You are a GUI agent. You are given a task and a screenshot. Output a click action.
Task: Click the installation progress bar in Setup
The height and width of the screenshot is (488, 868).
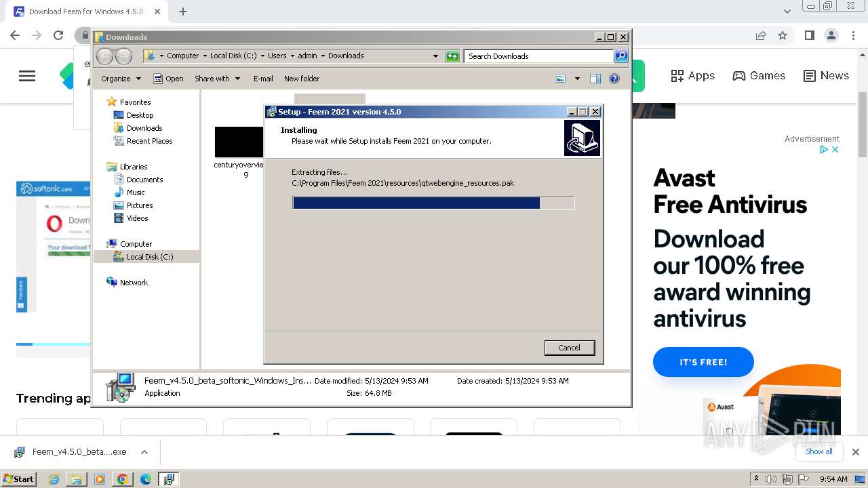[x=433, y=203]
